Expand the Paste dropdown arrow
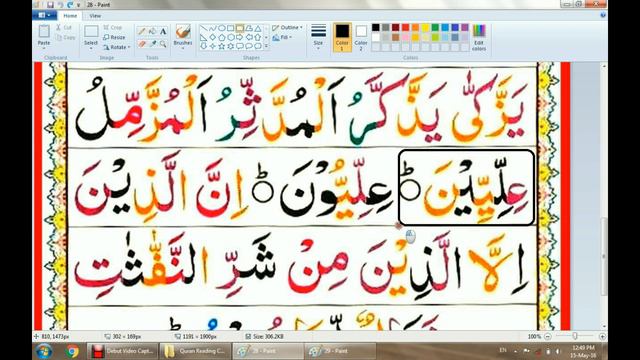 (44, 48)
